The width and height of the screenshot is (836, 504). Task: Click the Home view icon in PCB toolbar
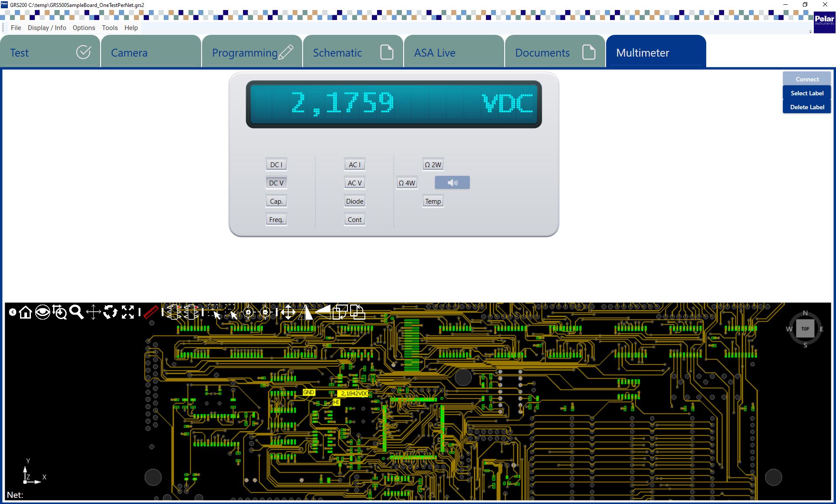coord(26,312)
